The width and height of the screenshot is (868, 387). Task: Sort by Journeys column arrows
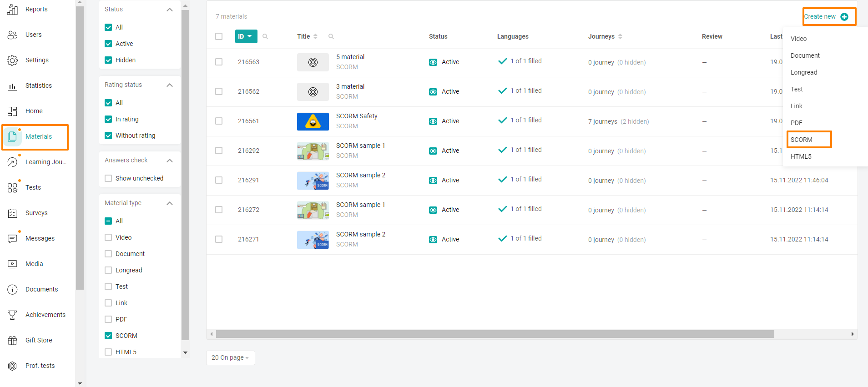click(620, 36)
